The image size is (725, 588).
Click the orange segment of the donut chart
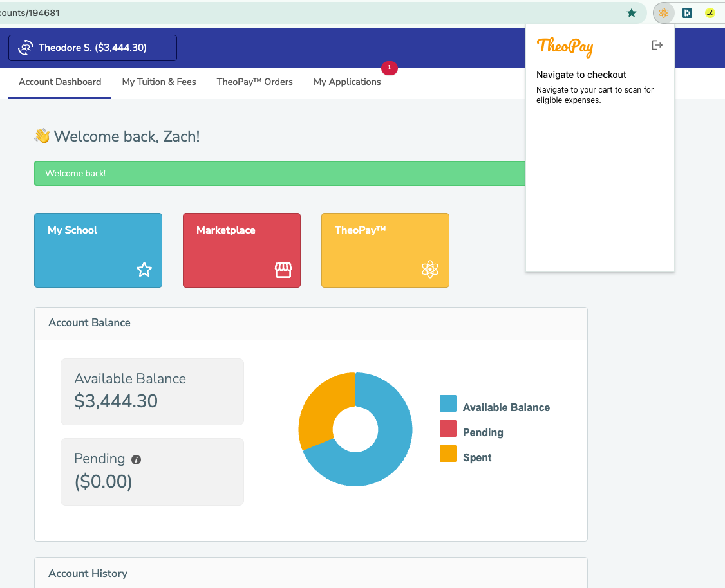(324, 407)
